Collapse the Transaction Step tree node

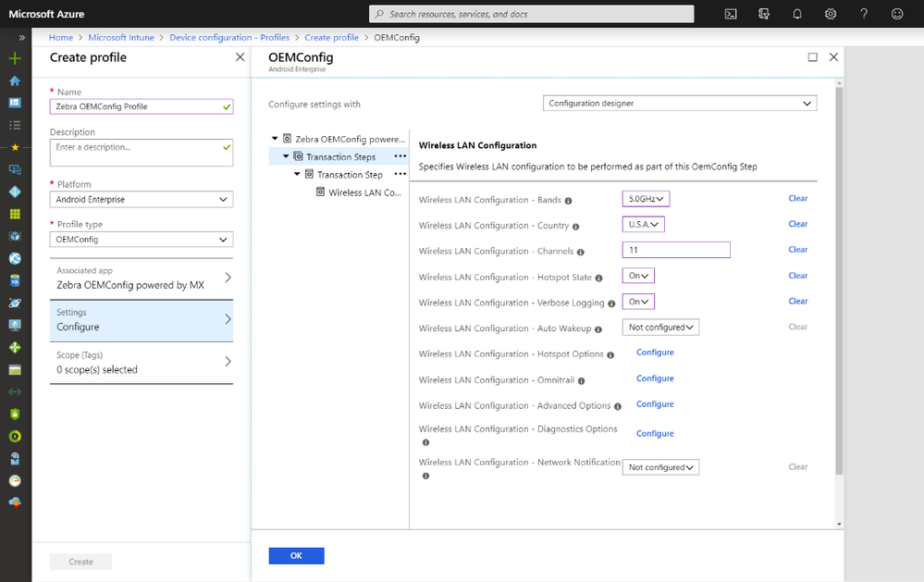[x=297, y=174]
